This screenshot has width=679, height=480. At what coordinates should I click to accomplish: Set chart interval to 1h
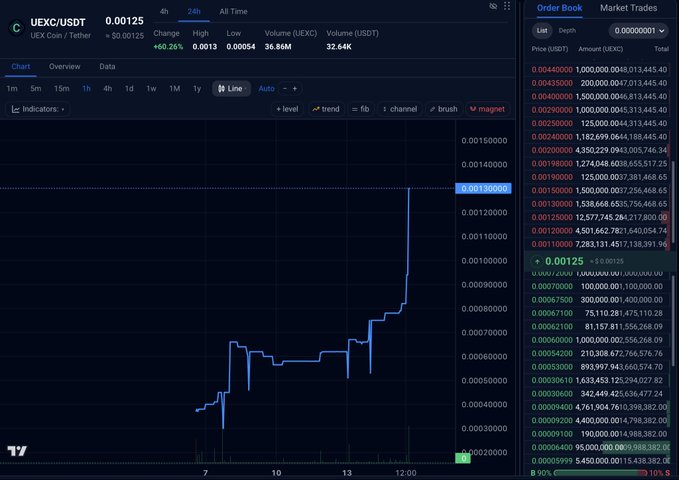[87, 88]
